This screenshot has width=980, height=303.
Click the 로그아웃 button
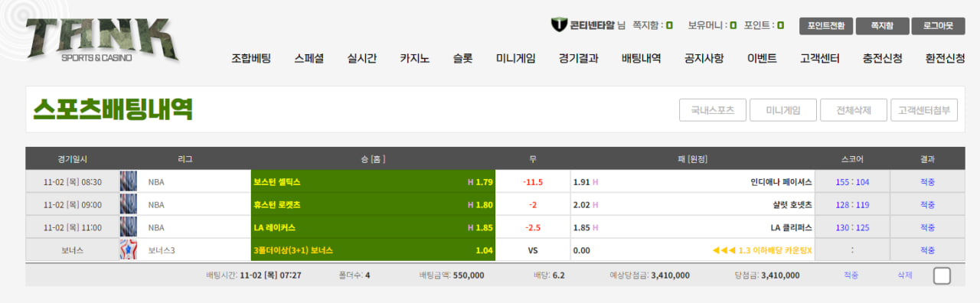point(938,26)
